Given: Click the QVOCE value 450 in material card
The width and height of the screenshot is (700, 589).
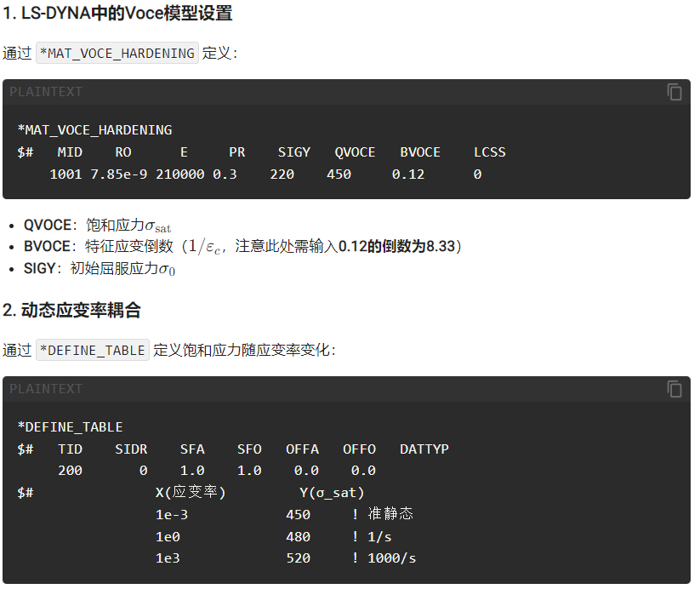Looking at the screenshot, I should click(x=339, y=174).
